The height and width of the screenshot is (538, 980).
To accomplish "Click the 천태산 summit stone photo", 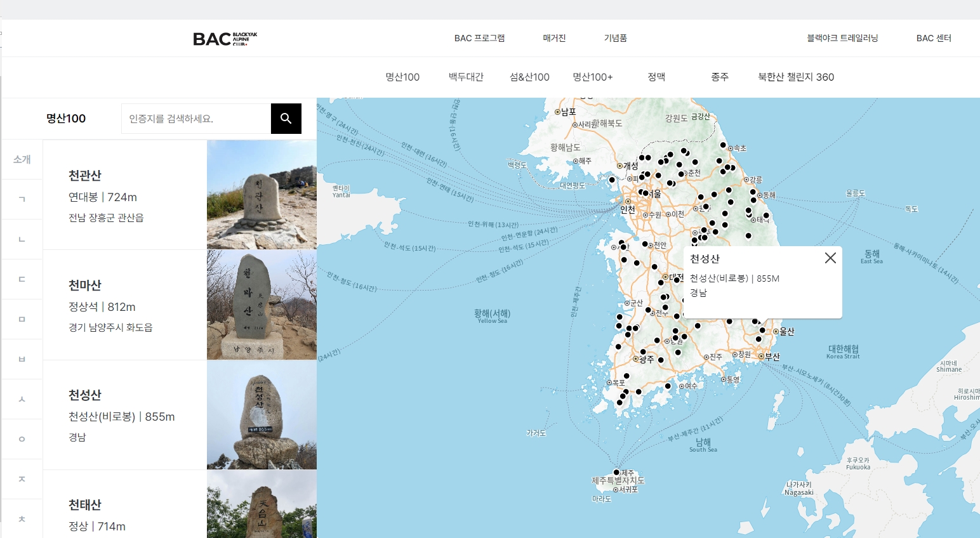I will coord(262,504).
